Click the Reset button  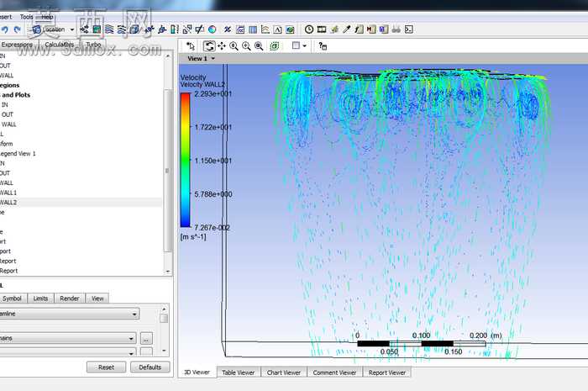click(106, 367)
